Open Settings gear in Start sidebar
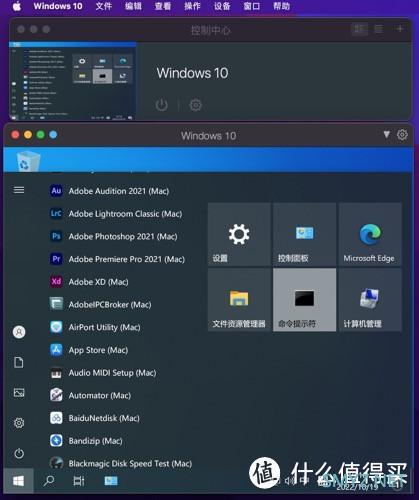The height and width of the screenshot is (500, 419). click(19, 423)
